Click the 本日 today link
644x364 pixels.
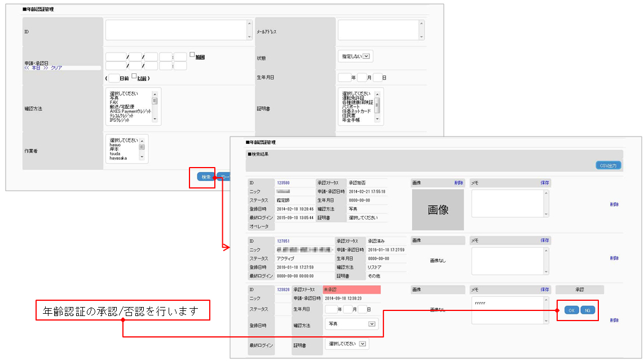coord(36,68)
